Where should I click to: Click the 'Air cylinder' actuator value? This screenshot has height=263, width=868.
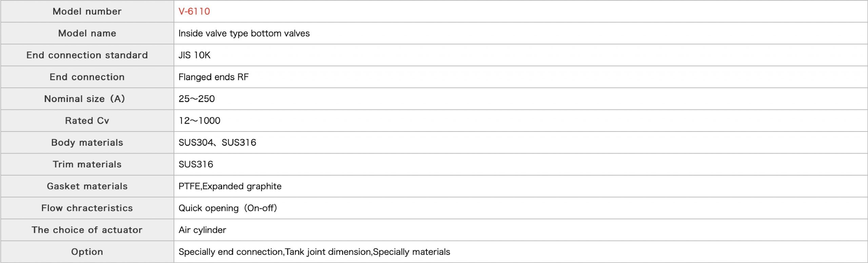(x=202, y=230)
